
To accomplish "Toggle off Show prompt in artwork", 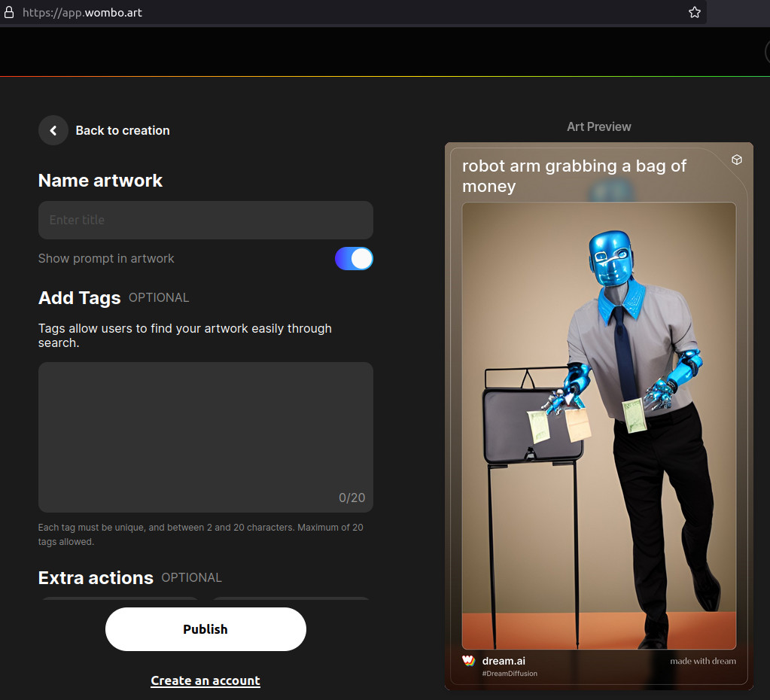I will [354, 259].
